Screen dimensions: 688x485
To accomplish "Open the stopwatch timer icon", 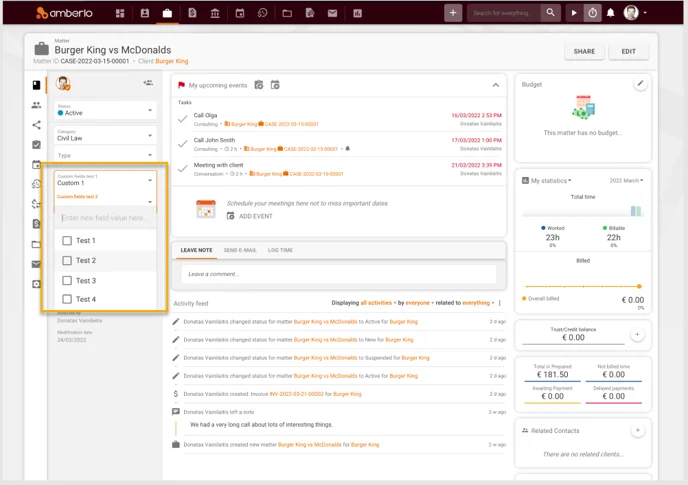I will coord(592,13).
